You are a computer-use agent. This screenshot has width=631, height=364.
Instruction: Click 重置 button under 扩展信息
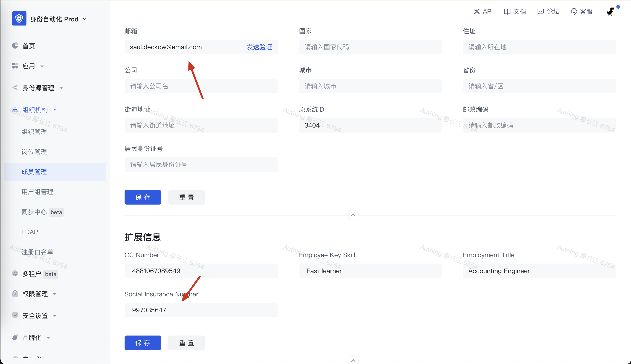pyautogui.click(x=186, y=343)
